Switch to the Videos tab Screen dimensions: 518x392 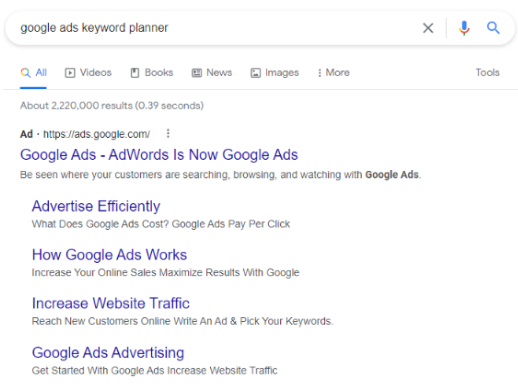[88, 73]
